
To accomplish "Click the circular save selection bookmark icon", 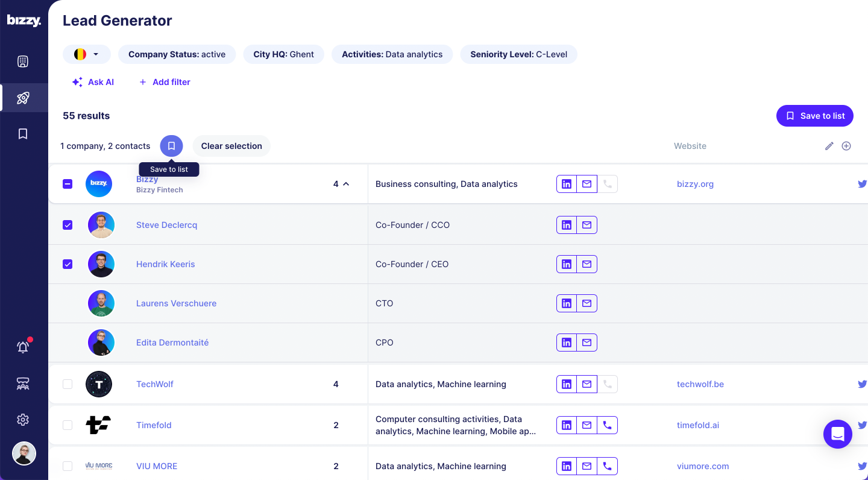I will [x=171, y=146].
